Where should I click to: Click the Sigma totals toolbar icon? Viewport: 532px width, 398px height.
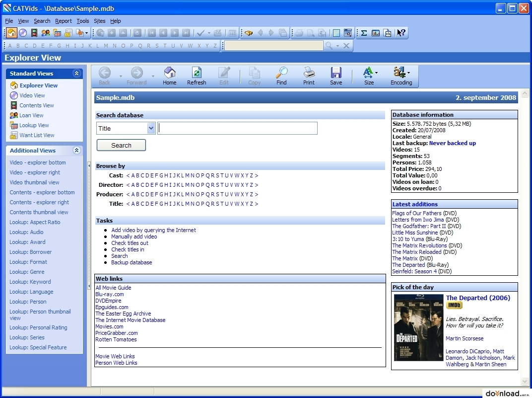click(364, 33)
